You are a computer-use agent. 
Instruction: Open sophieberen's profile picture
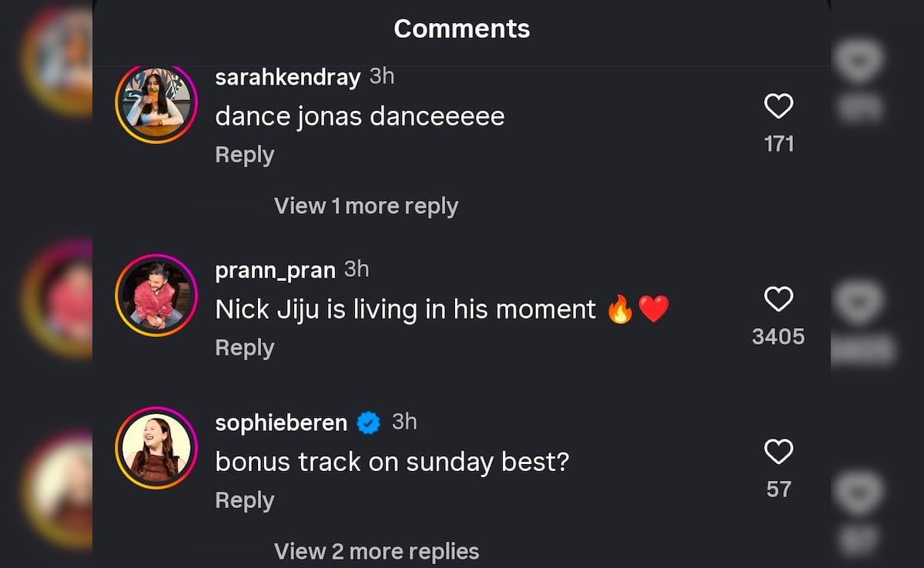pyautogui.click(x=156, y=448)
